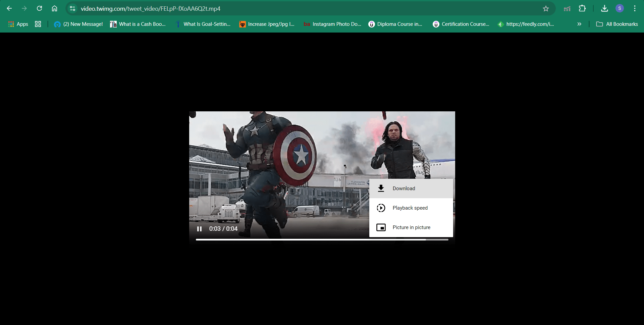The width and height of the screenshot is (644, 325).
Task: Pause the video playback
Action: pos(199,229)
